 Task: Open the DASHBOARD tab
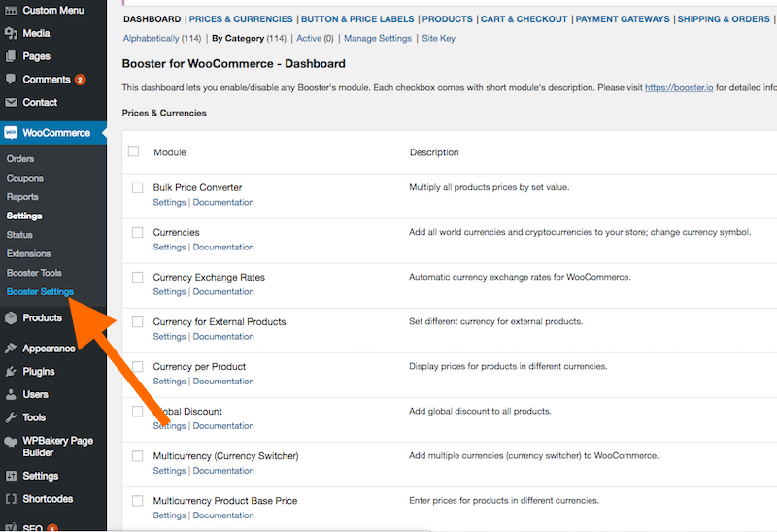point(152,19)
